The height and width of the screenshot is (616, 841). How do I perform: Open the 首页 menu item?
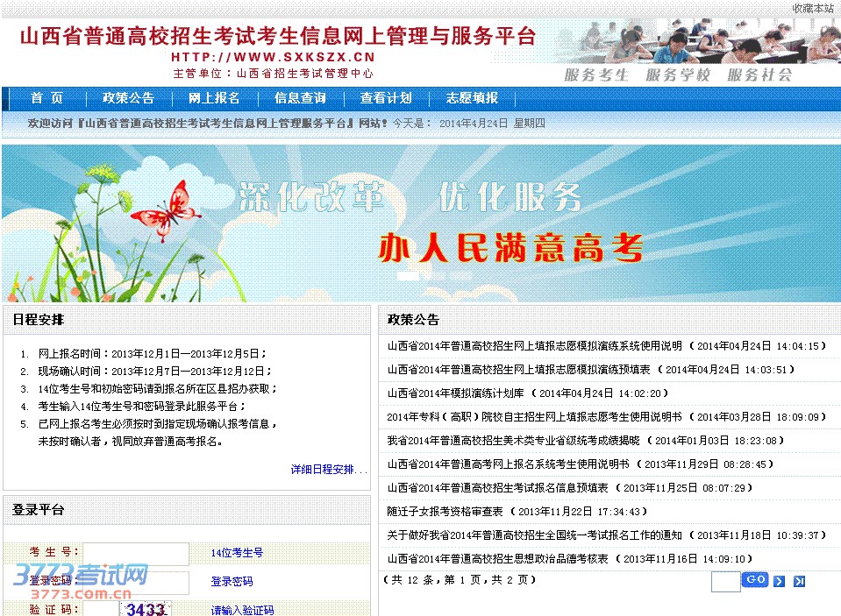point(46,98)
